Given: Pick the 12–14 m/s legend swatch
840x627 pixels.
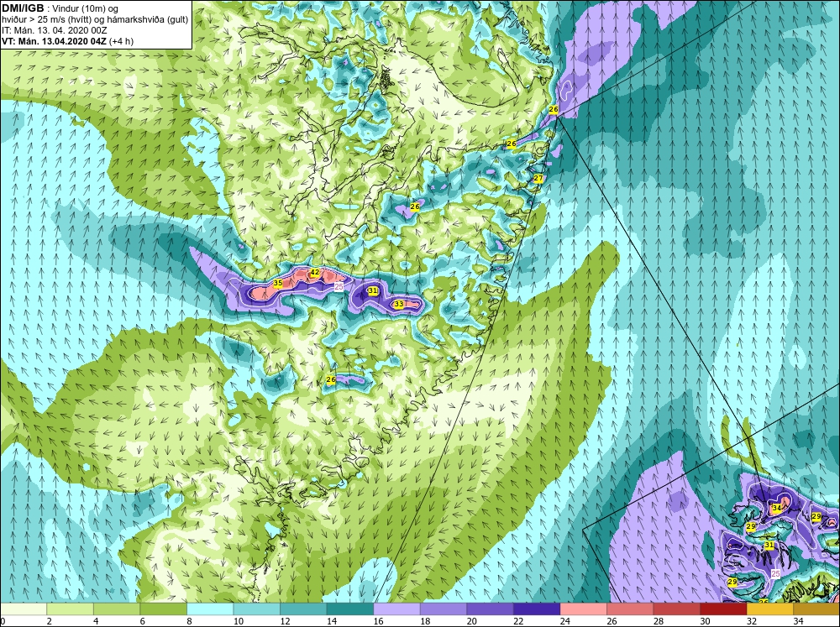Looking at the screenshot, I should (x=303, y=609).
